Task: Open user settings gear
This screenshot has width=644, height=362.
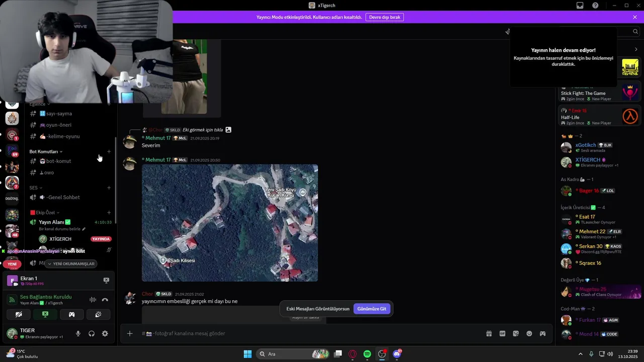Action: [105, 333]
